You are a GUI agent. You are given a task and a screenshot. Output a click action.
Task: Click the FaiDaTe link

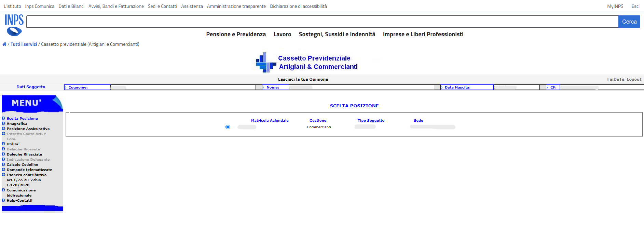(x=616, y=79)
